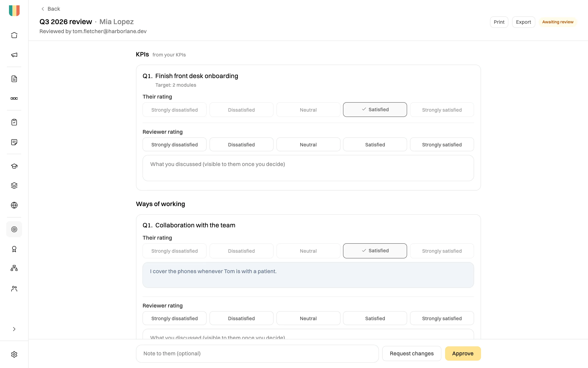
Task: Click the "Target: 2 modules" text
Action: [x=176, y=85]
